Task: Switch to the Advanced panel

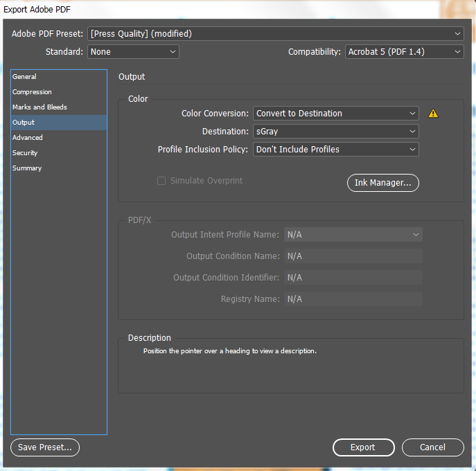Action: pyautogui.click(x=59, y=137)
